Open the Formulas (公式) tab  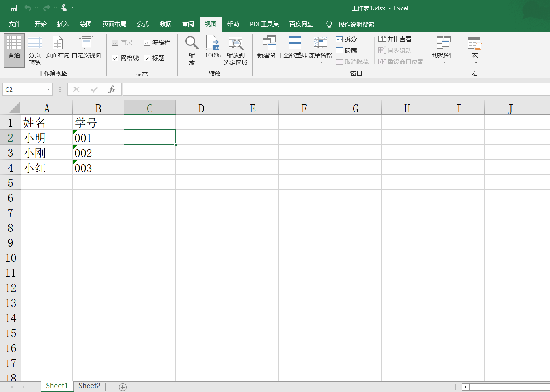click(x=143, y=24)
